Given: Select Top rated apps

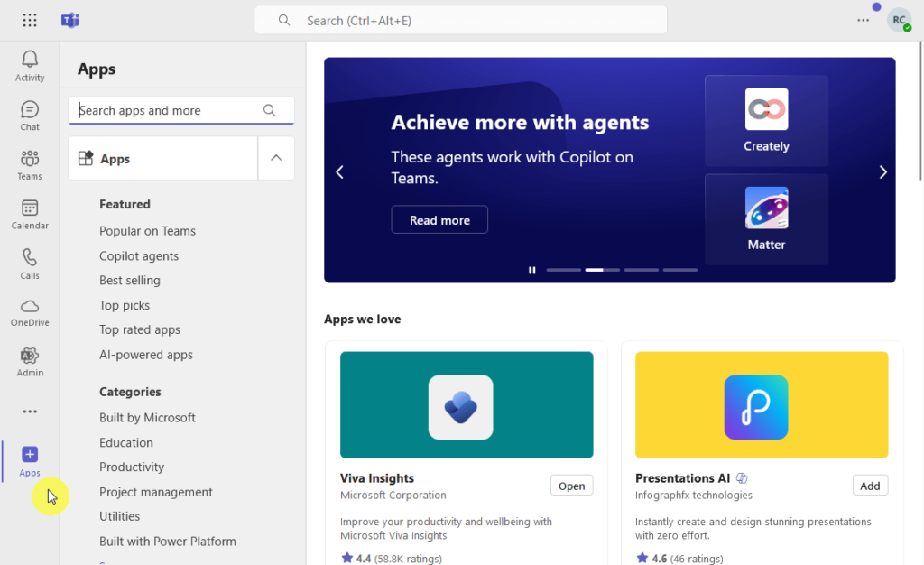Looking at the screenshot, I should (x=140, y=330).
